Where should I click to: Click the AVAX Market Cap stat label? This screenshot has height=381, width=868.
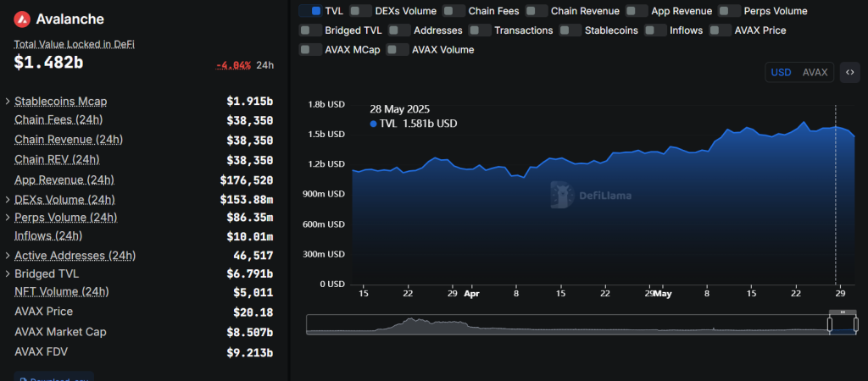tap(60, 332)
